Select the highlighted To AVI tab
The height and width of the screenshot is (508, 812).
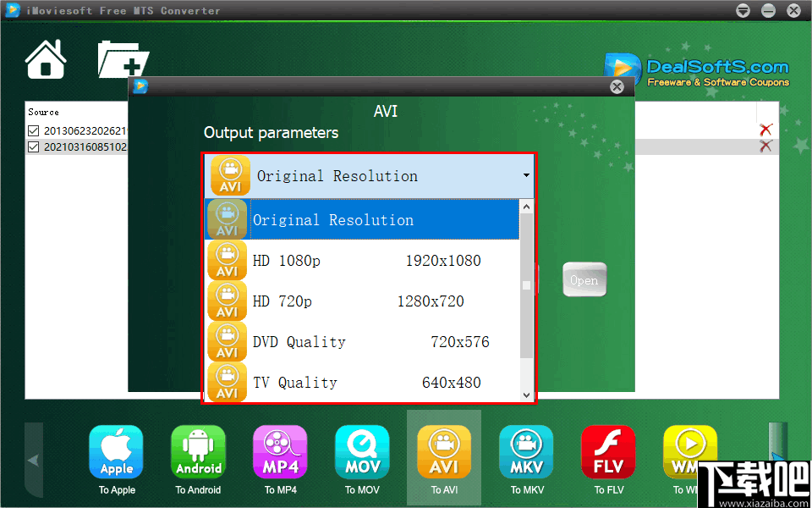(x=443, y=451)
